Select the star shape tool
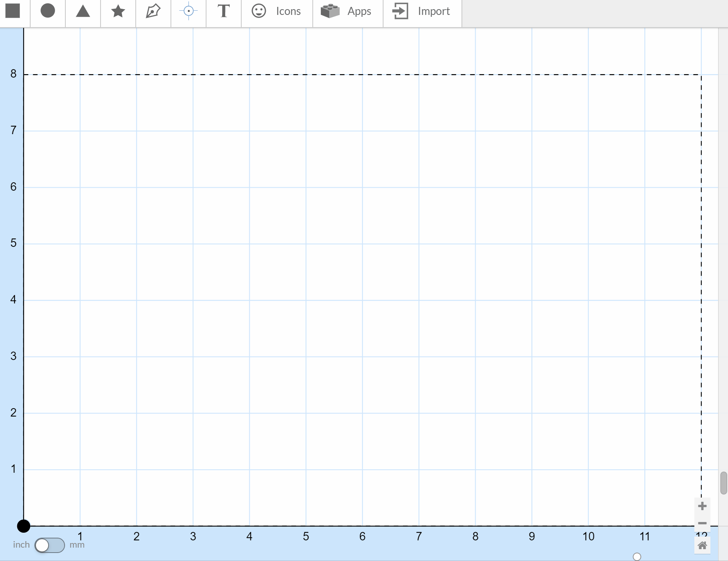728x561 pixels. pyautogui.click(x=117, y=11)
